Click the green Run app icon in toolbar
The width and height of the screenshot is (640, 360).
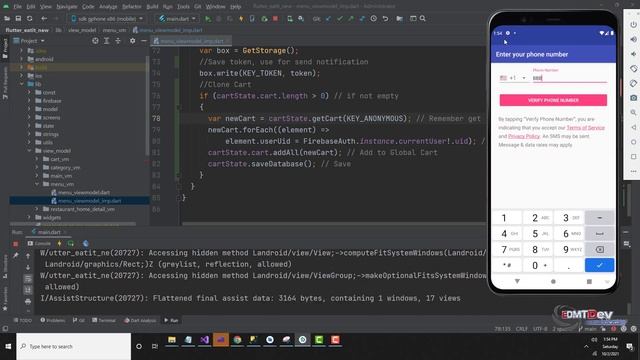pos(208,19)
